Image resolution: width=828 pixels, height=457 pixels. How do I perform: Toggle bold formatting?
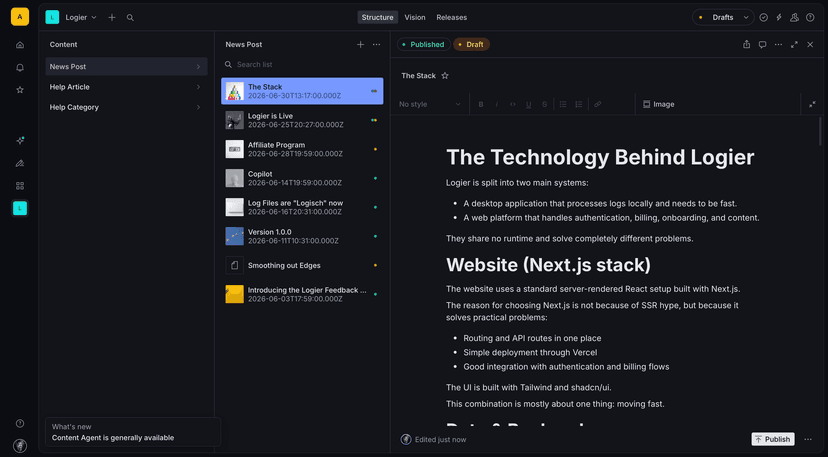(481, 104)
